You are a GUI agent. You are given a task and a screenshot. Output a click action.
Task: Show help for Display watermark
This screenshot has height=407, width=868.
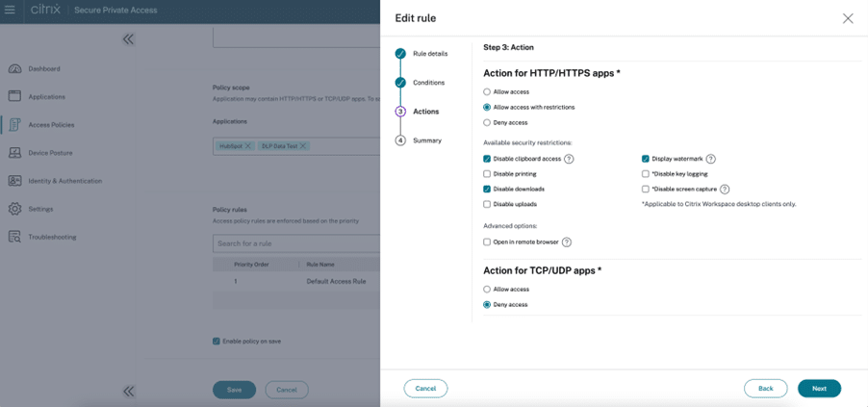[711, 159]
